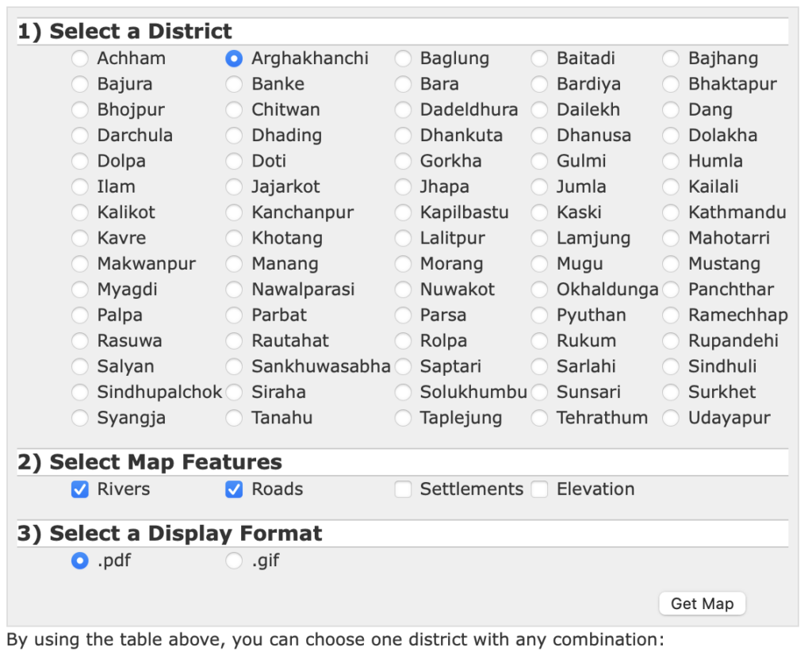The width and height of the screenshot is (812, 659).
Task: Select the Achham district radio button
Action: [x=80, y=59]
